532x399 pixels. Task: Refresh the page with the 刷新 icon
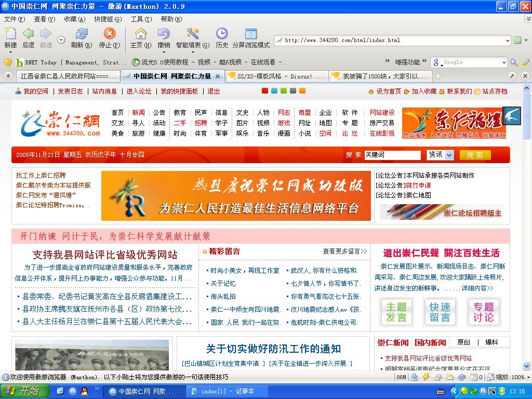pyautogui.click(x=81, y=34)
